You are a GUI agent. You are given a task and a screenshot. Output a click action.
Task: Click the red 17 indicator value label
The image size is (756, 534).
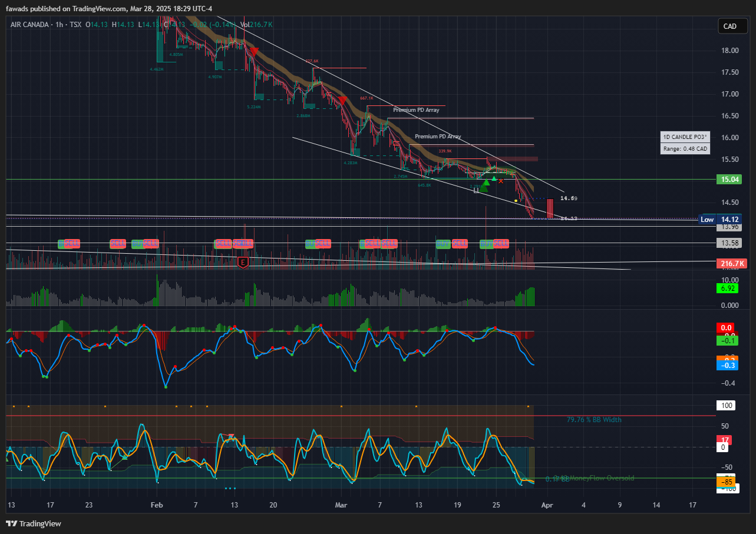724,440
